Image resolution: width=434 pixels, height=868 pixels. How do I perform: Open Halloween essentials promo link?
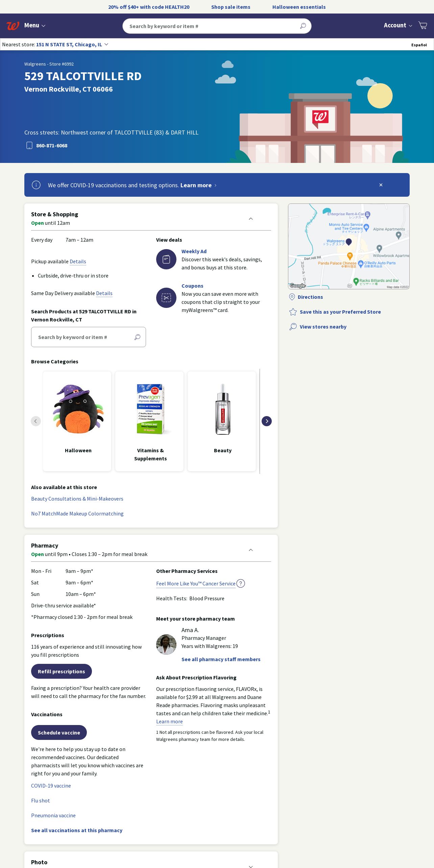(x=299, y=7)
